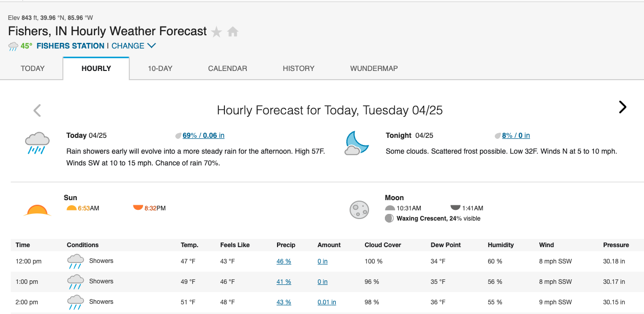Switch to the HISTORY tab
The width and height of the screenshot is (644, 314).
298,68
